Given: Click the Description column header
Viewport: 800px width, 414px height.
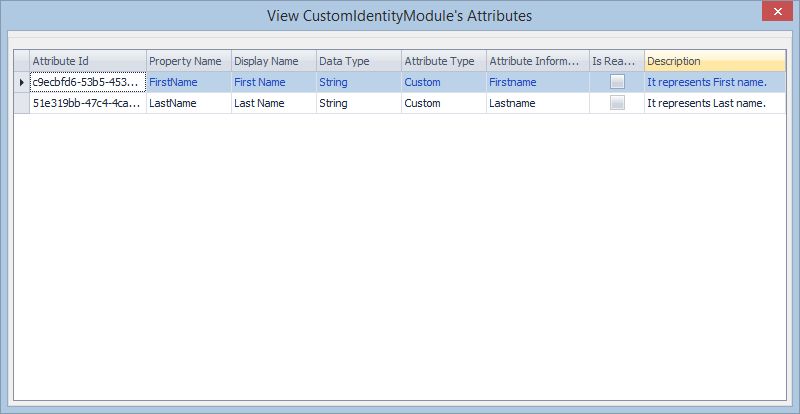Looking at the screenshot, I should (x=715, y=61).
